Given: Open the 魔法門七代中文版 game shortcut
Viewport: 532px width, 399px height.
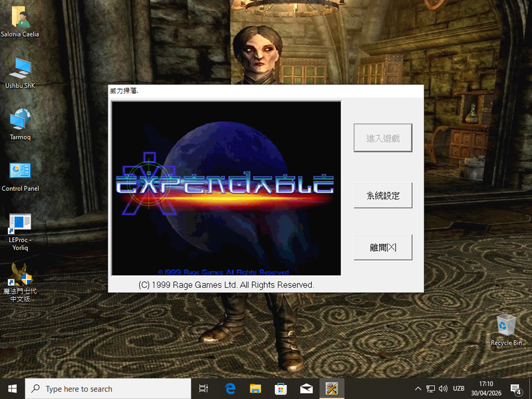Looking at the screenshot, I should [20, 283].
